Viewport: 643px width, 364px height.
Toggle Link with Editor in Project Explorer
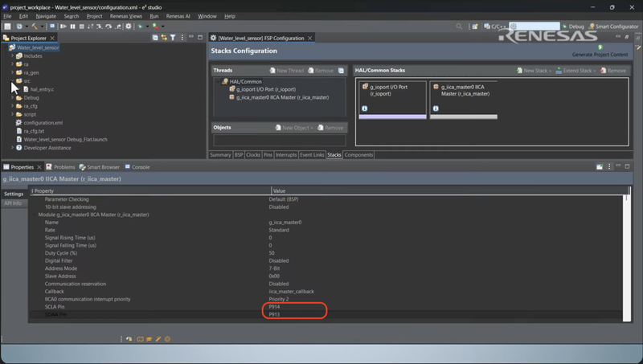(x=164, y=38)
